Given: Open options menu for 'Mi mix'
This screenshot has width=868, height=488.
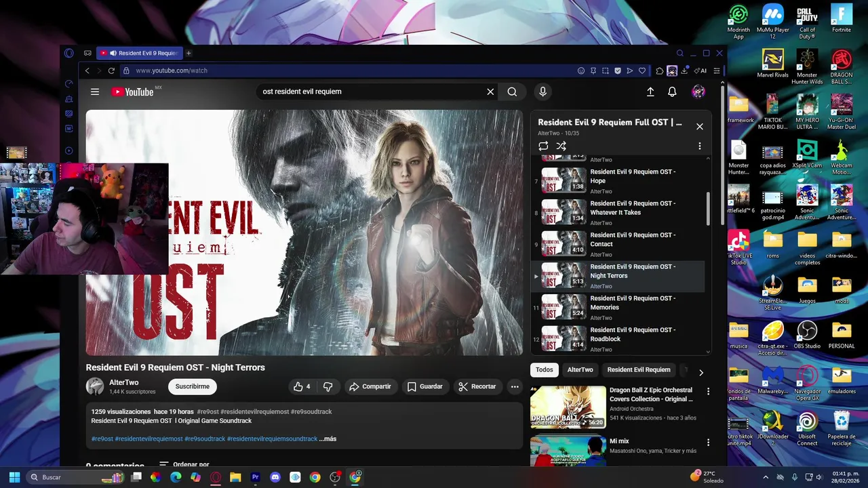Looking at the screenshot, I should (708, 442).
